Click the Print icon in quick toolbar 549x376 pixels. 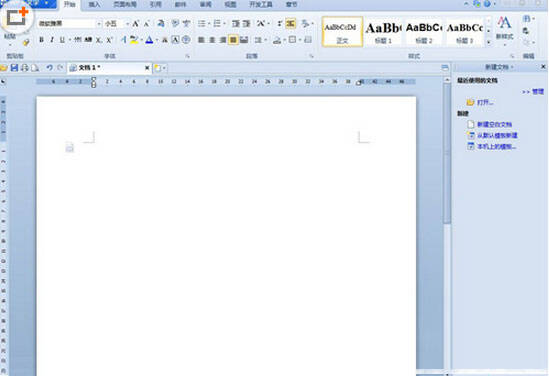(x=25, y=68)
